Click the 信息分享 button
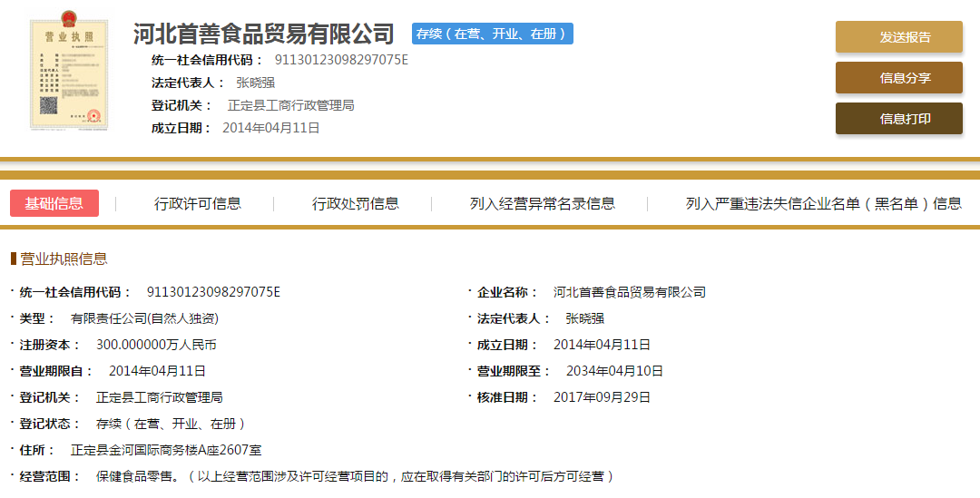980x498 pixels. [898, 77]
